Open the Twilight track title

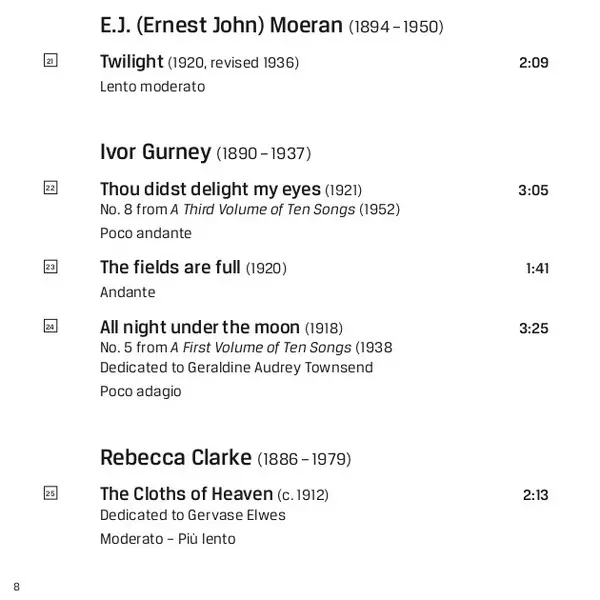pyautogui.click(x=132, y=62)
